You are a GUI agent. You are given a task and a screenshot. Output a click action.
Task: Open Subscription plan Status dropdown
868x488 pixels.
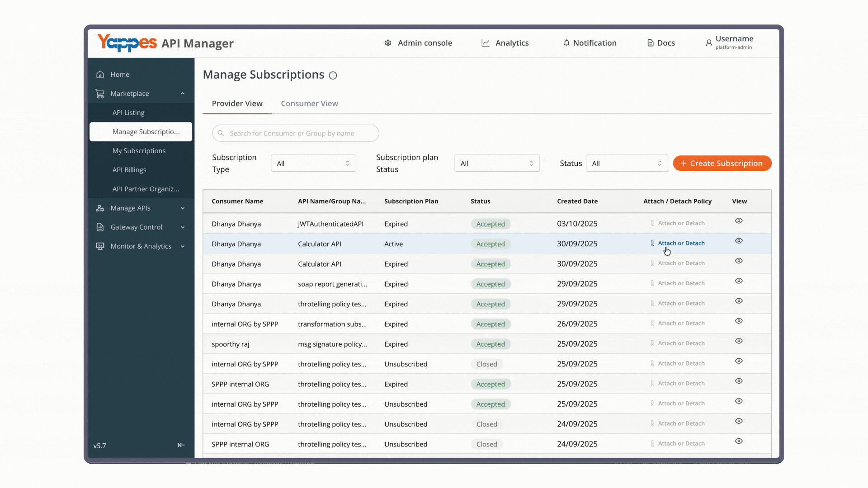click(497, 163)
